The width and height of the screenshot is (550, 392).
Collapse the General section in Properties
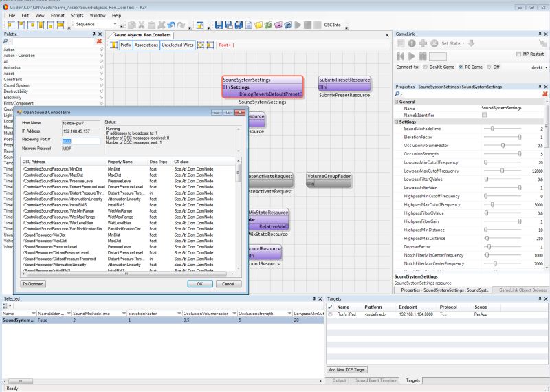397,102
